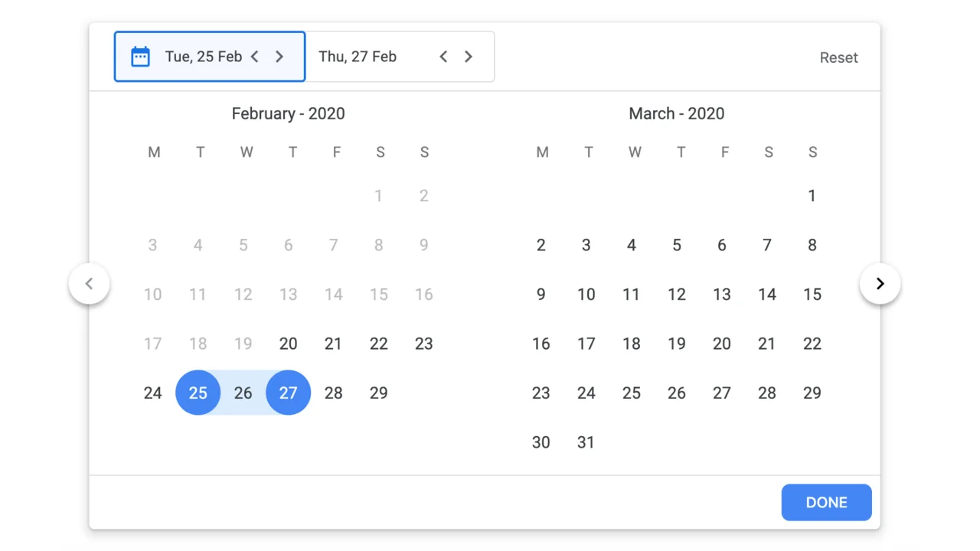980x551 pixels.
Task: Select the Thu, 27 Feb return field
Action: [x=358, y=56]
